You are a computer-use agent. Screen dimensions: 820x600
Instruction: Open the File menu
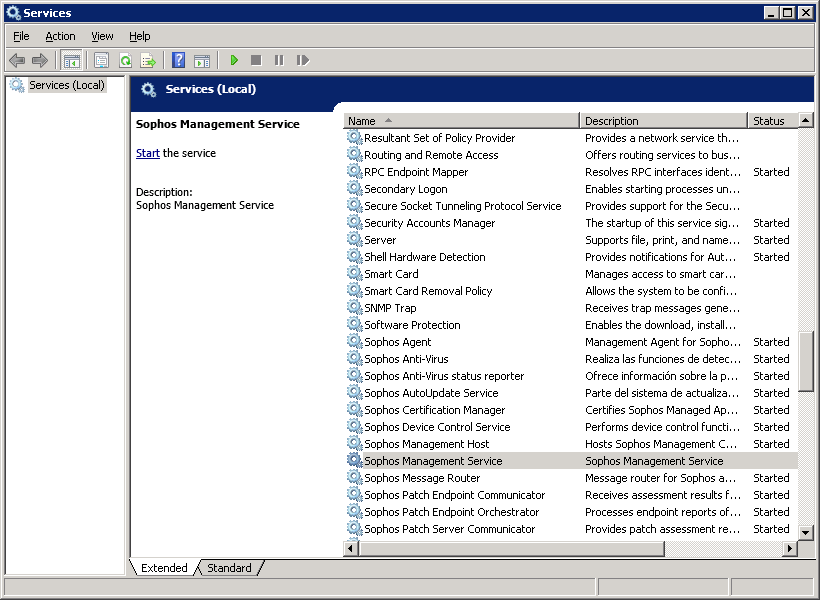pyautogui.click(x=21, y=36)
